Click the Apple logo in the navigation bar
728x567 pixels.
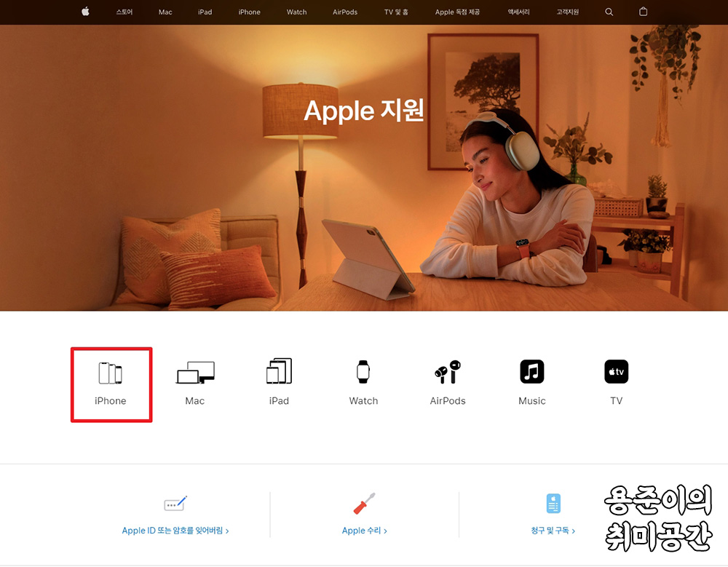(x=85, y=12)
